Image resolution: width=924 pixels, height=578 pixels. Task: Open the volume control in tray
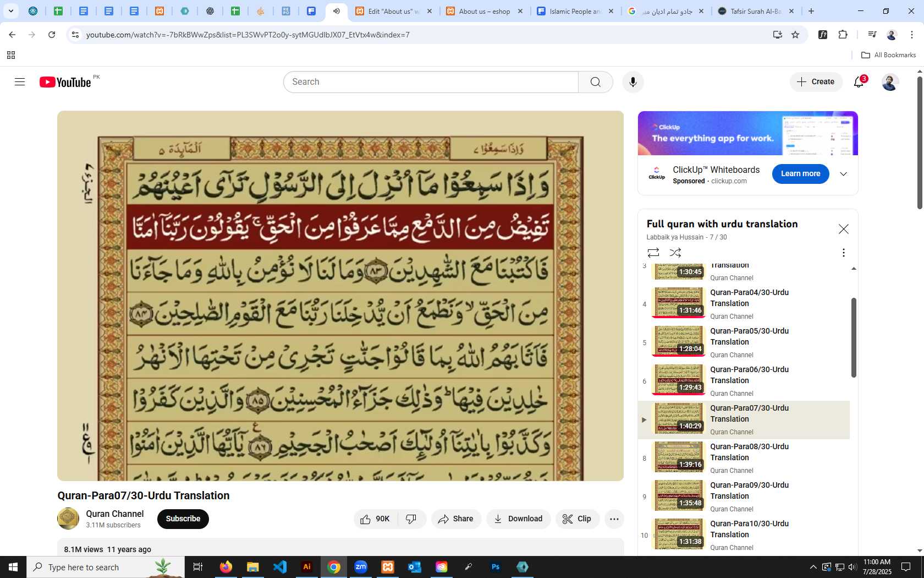click(x=853, y=567)
